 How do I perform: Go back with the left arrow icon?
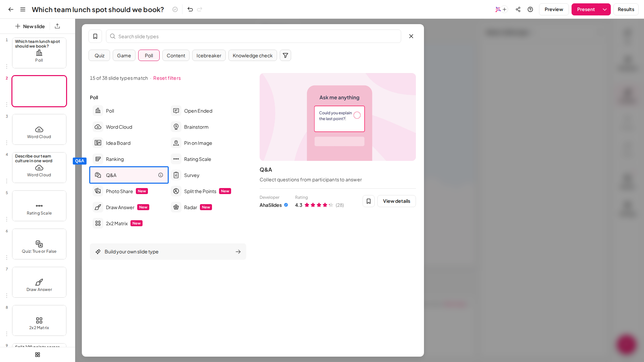click(x=11, y=9)
